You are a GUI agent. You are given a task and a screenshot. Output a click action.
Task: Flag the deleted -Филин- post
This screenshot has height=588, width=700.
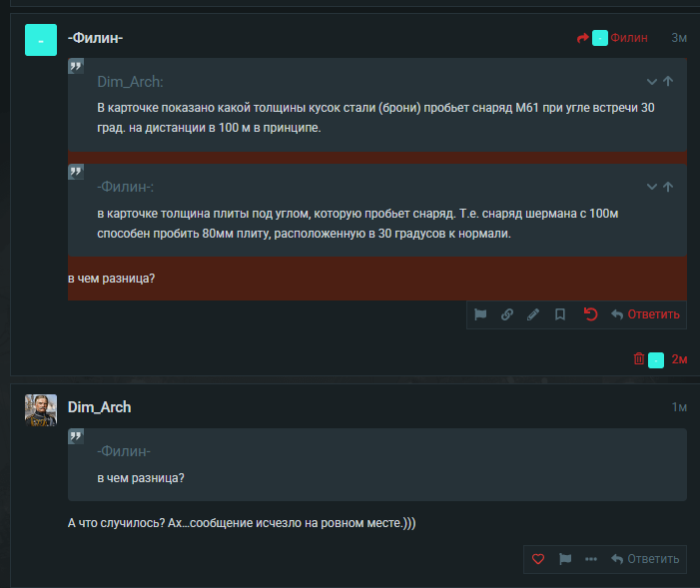480,314
